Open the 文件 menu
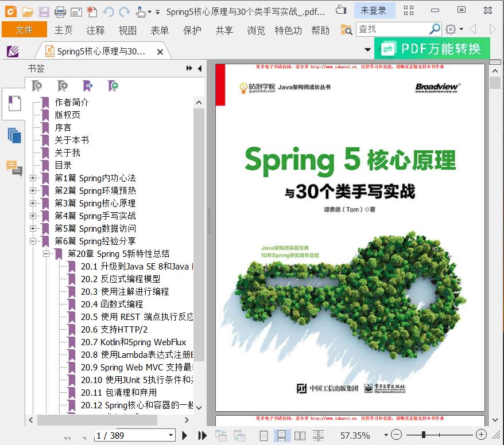 click(x=24, y=30)
